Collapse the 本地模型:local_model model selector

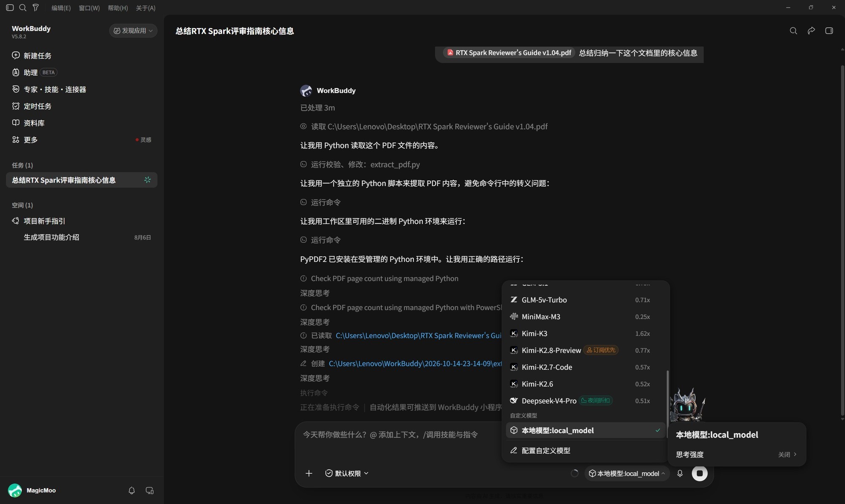pyautogui.click(x=627, y=474)
